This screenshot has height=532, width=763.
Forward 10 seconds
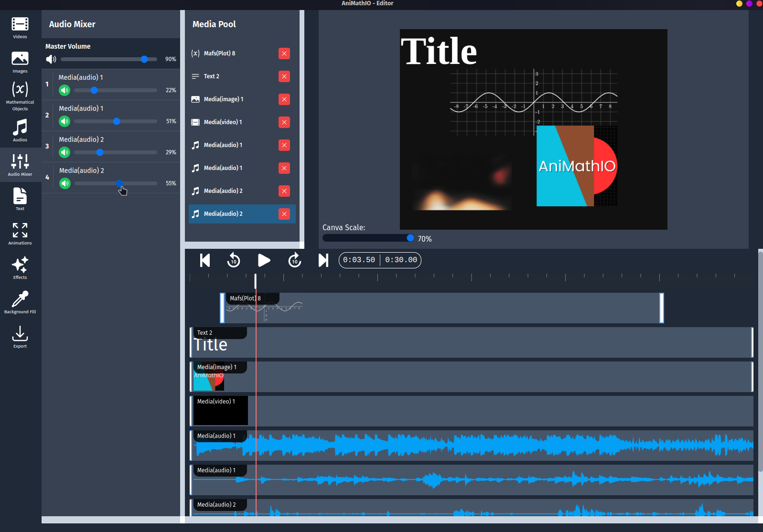pos(295,260)
